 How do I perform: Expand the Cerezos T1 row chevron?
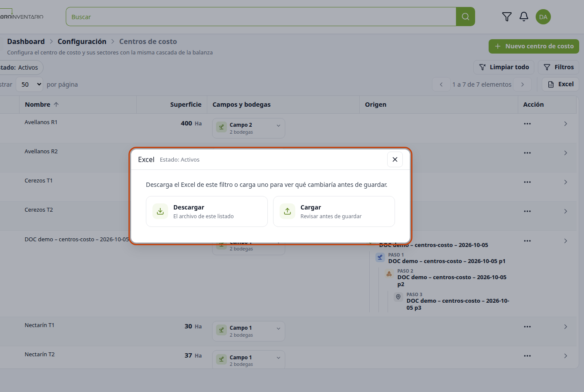click(565, 182)
